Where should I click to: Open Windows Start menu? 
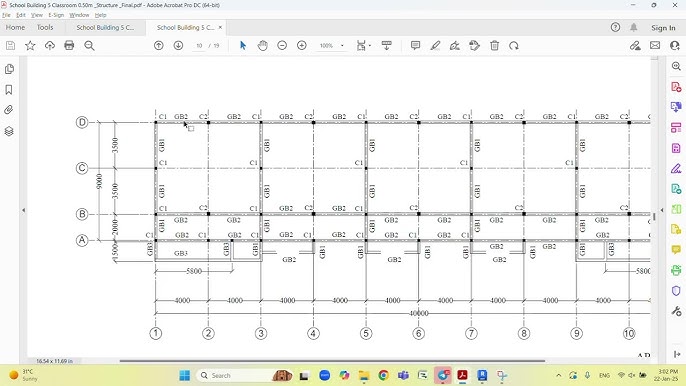tap(185, 375)
